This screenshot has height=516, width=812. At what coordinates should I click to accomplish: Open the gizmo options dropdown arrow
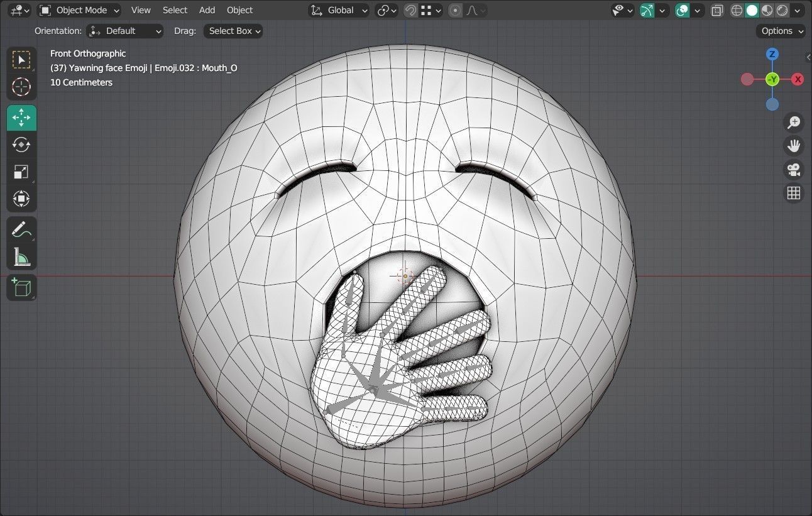point(662,10)
